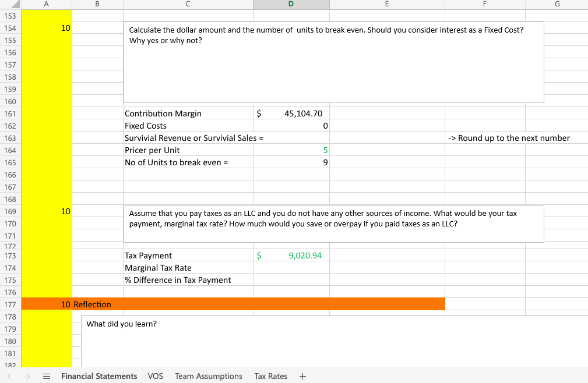Click the row 177 header
Image resolution: width=588 pixels, height=383 pixels.
[x=10, y=304]
